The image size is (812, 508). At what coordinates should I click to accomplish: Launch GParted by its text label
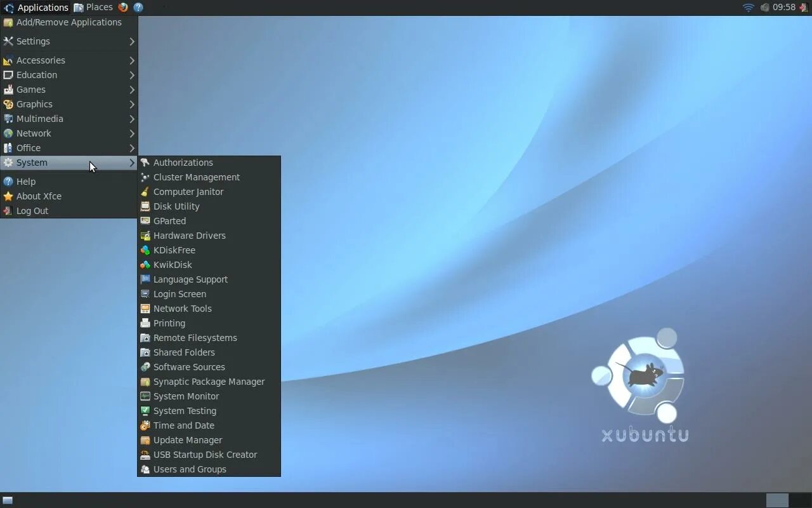point(169,221)
